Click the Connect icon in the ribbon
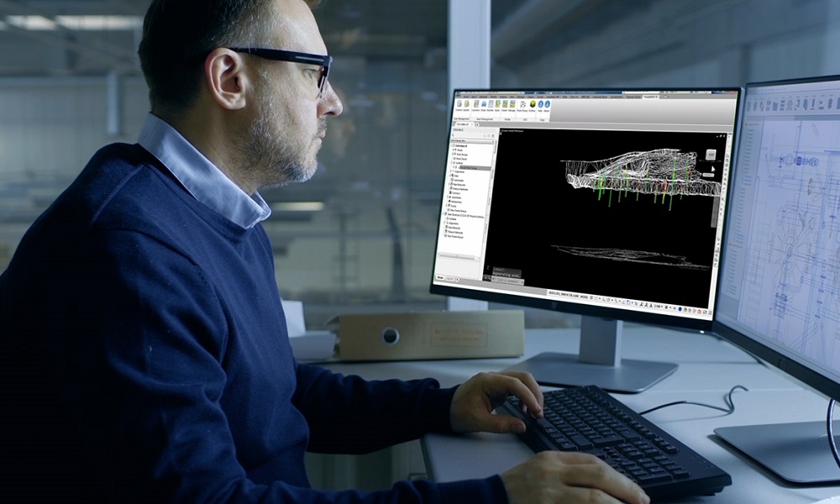Viewport: 840px width, 504px height. (459, 103)
